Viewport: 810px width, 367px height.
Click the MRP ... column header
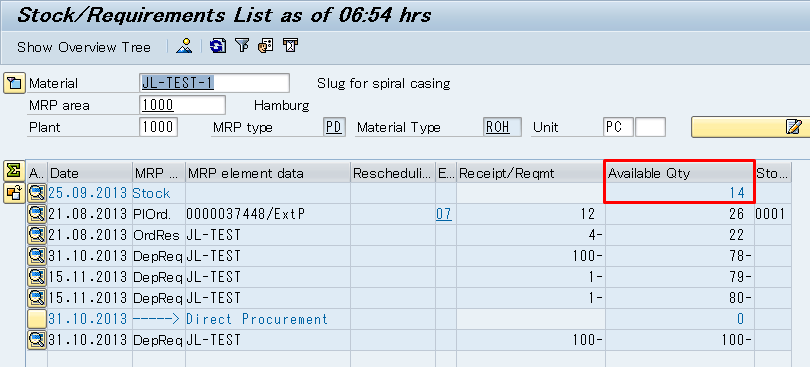pyautogui.click(x=158, y=173)
